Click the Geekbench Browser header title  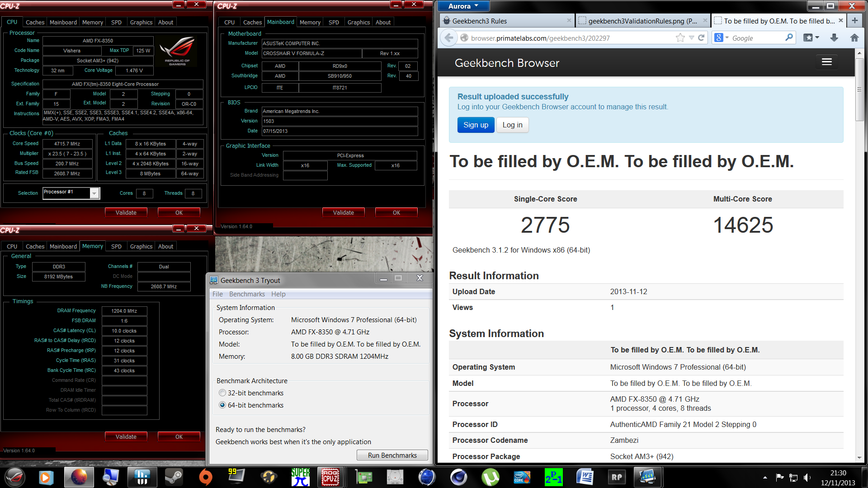coord(507,63)
